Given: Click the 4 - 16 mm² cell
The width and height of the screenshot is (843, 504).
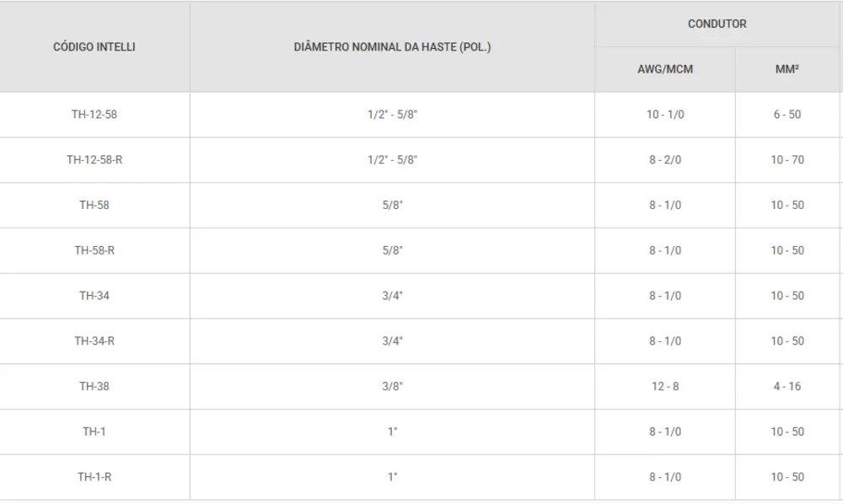Looking at the screenshot, I should coord(787,387).
